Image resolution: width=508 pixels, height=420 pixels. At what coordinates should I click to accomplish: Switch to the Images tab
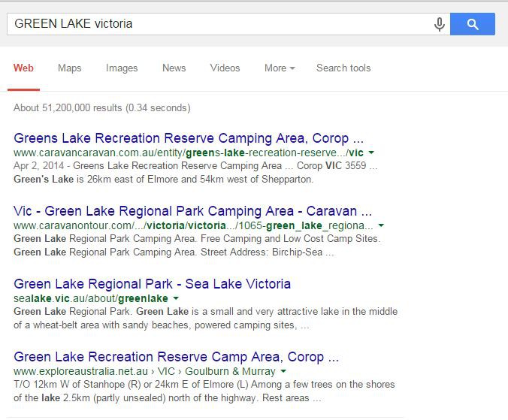click(122, 68)
